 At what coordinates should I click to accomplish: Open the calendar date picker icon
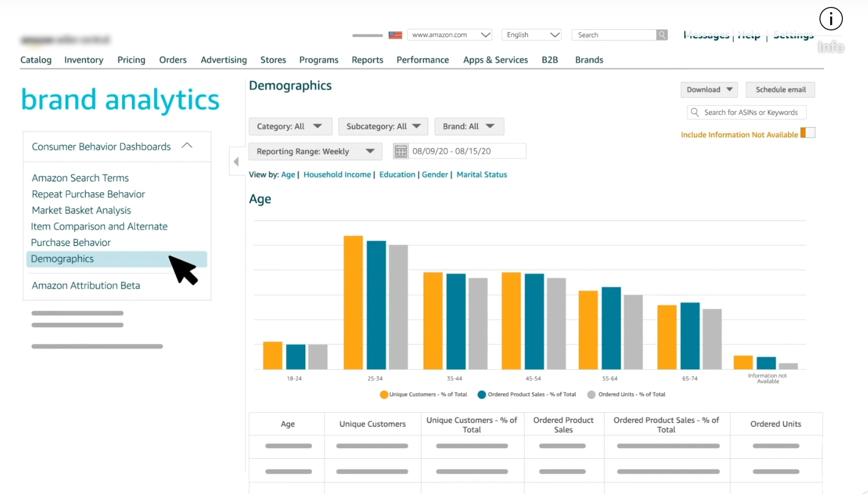click(x=401, y=151)
